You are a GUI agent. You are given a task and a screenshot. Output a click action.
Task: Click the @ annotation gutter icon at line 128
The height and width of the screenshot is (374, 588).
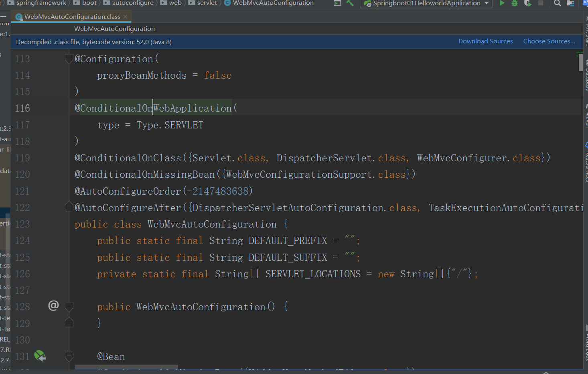(x=53, y=306)
